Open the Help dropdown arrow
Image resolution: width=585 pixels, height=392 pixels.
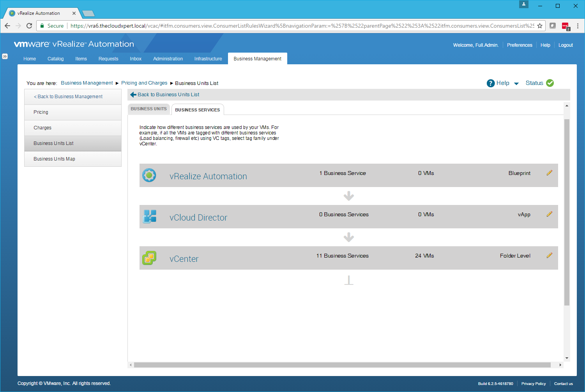point(516,83)
